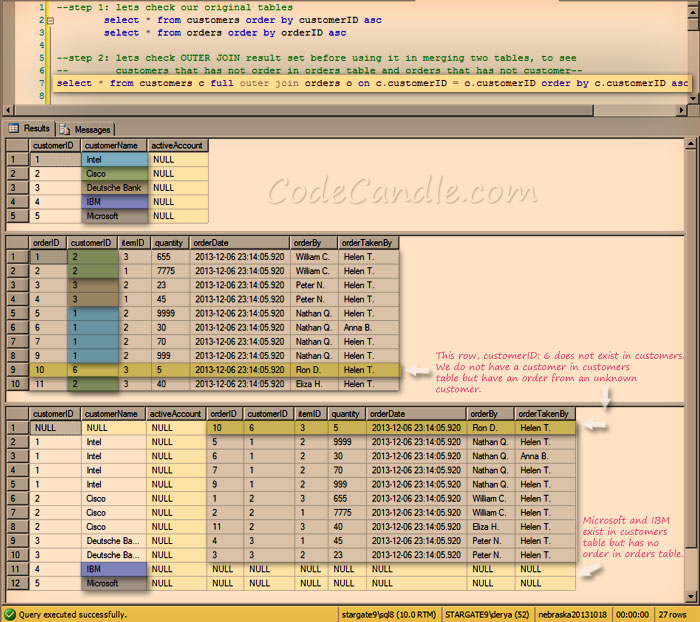Select the customerName column header in first grid
The width and height of the screenshot is (700, 622).
(x=114, y=146)
